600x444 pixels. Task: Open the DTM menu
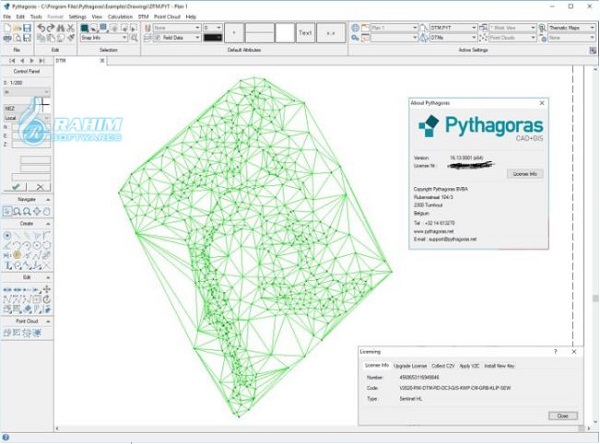[x=143, y=17]
